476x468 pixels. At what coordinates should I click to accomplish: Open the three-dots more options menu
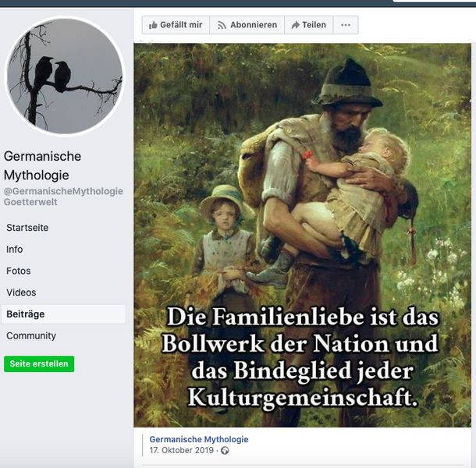[x=346, y=25]
